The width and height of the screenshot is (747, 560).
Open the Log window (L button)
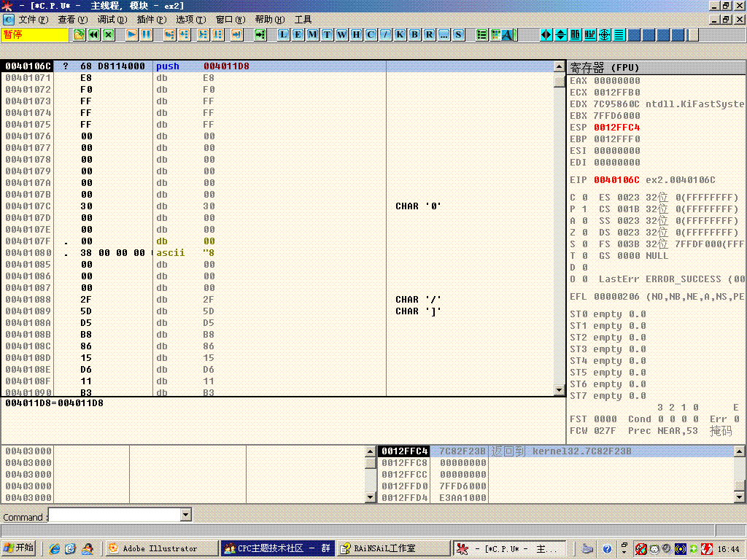pos(284,35)
